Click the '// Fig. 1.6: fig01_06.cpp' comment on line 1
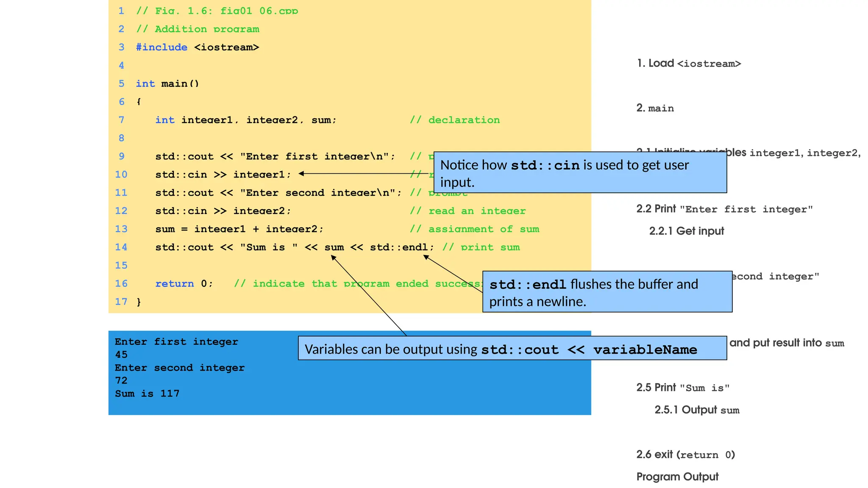The width and height of the screenshot is (868, 488). (x=217, y=11)
